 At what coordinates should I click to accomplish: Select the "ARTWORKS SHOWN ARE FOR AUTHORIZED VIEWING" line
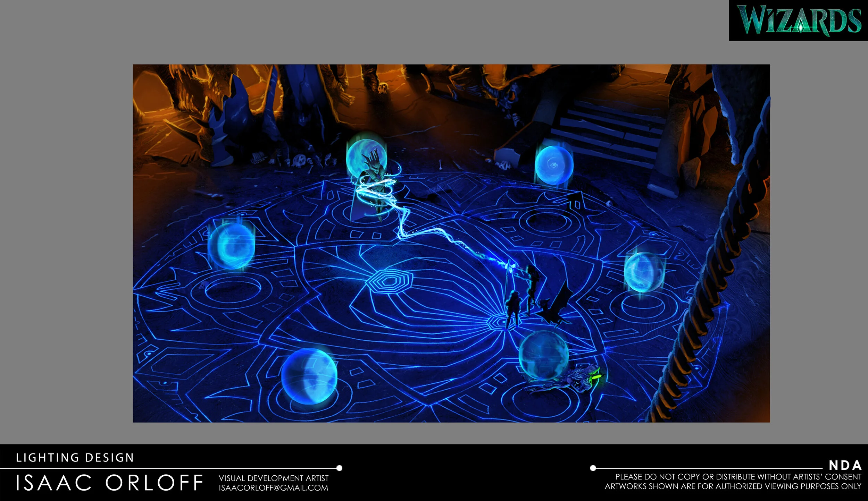tap(733, 486)
